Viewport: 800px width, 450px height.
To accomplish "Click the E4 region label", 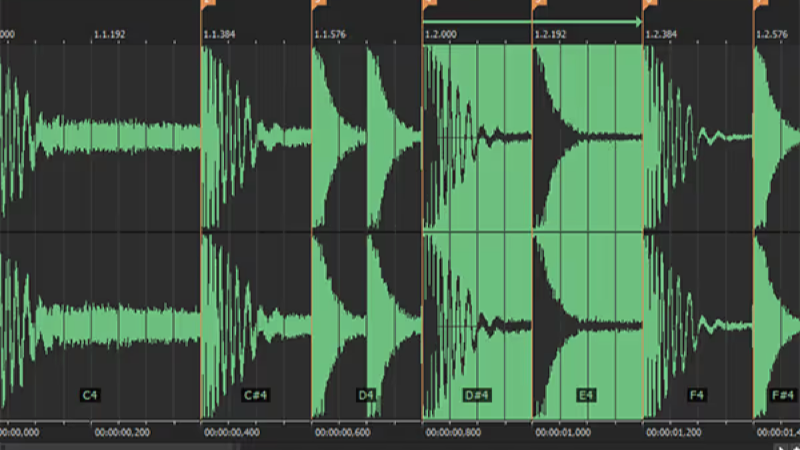I will (x=586, y=395).
